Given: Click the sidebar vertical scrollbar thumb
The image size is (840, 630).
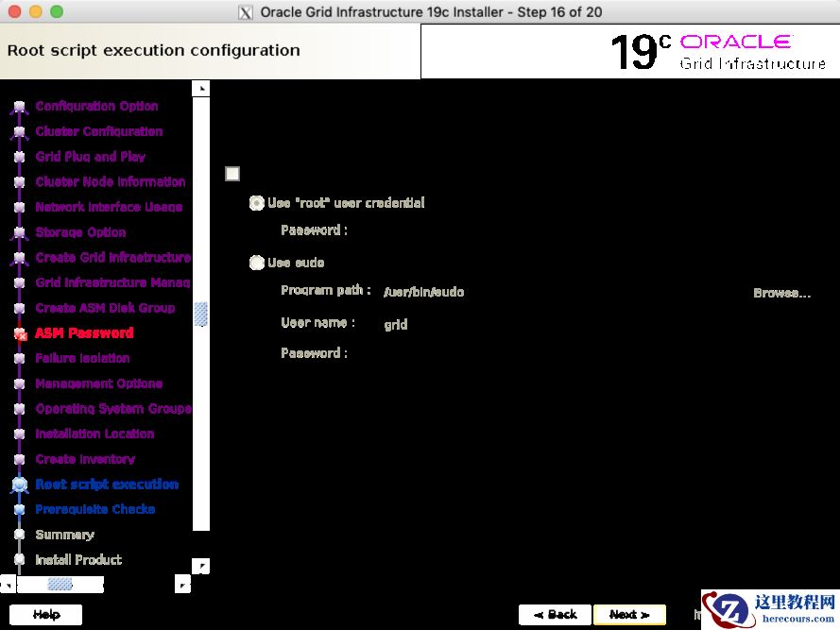Looking at the screenshot, I should pos(201,314).
